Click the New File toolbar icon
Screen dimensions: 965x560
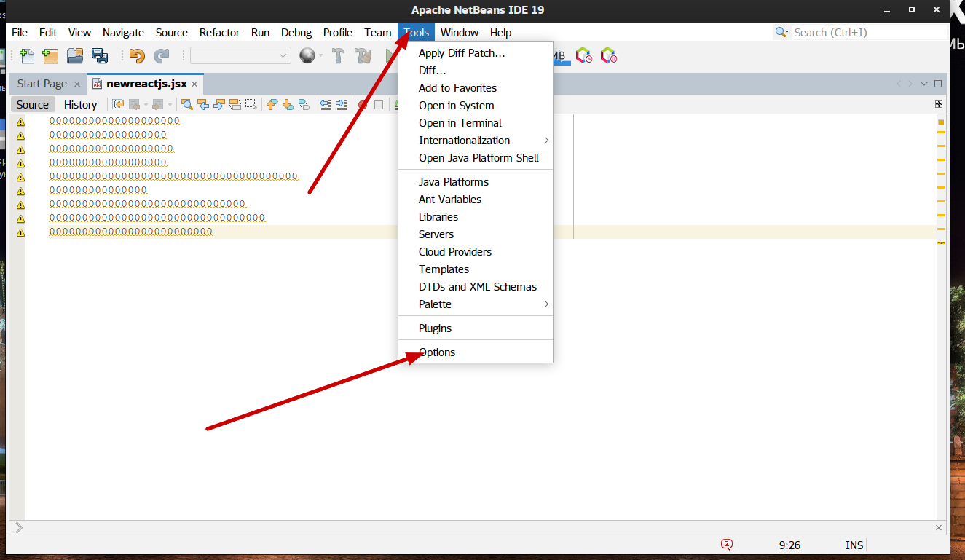coord(28,55)
